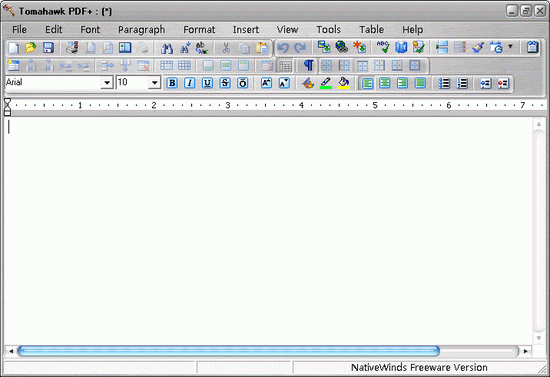Screen dimensions: 550x377
Task: Toggle paragraph marks display
Action: (x=309, y=65)
